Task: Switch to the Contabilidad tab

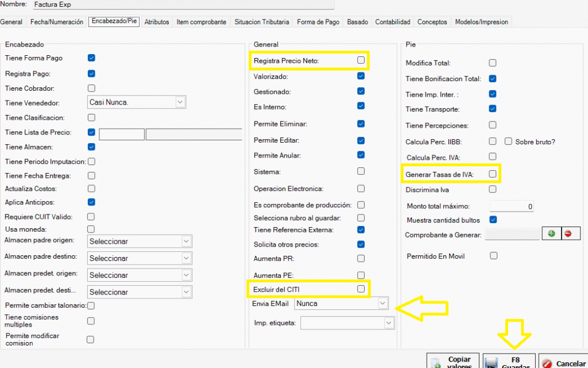Action: [393, 22]
